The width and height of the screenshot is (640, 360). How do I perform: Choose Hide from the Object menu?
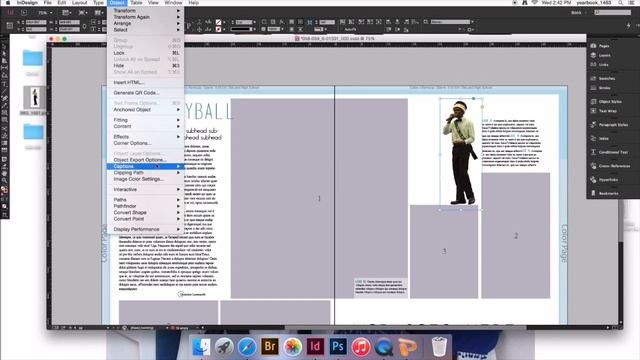coord(145,66)
